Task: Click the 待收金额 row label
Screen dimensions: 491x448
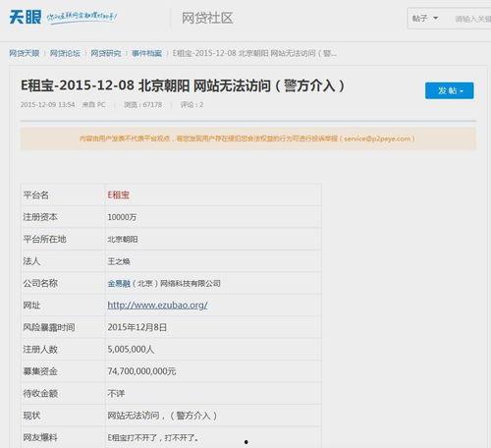Action: point(40,393)
